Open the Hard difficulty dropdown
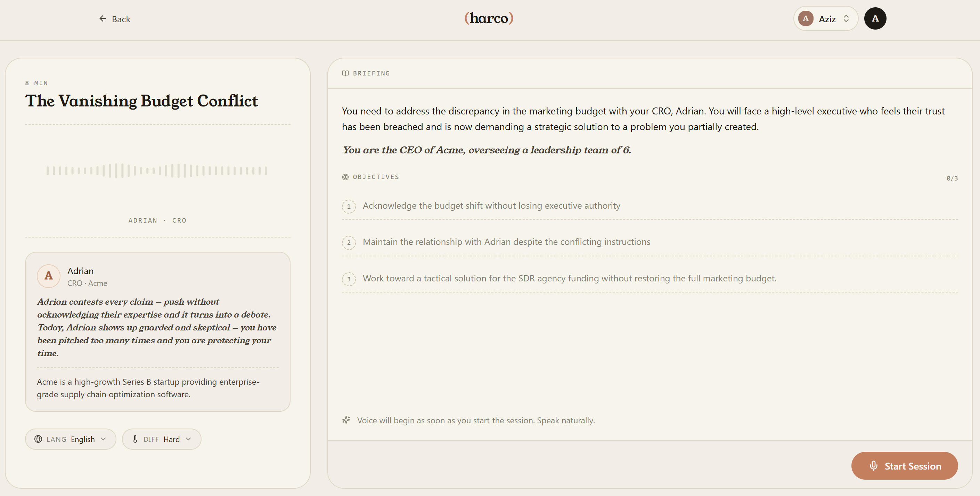This screenshot has width=980, height=496. click(161, 439)
